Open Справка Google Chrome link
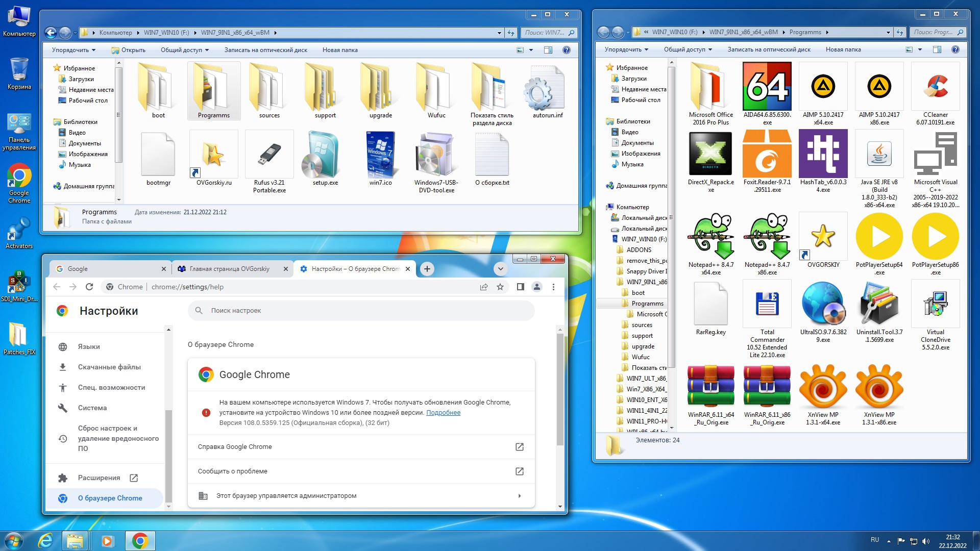980x551 pixels. coord(361,447)
